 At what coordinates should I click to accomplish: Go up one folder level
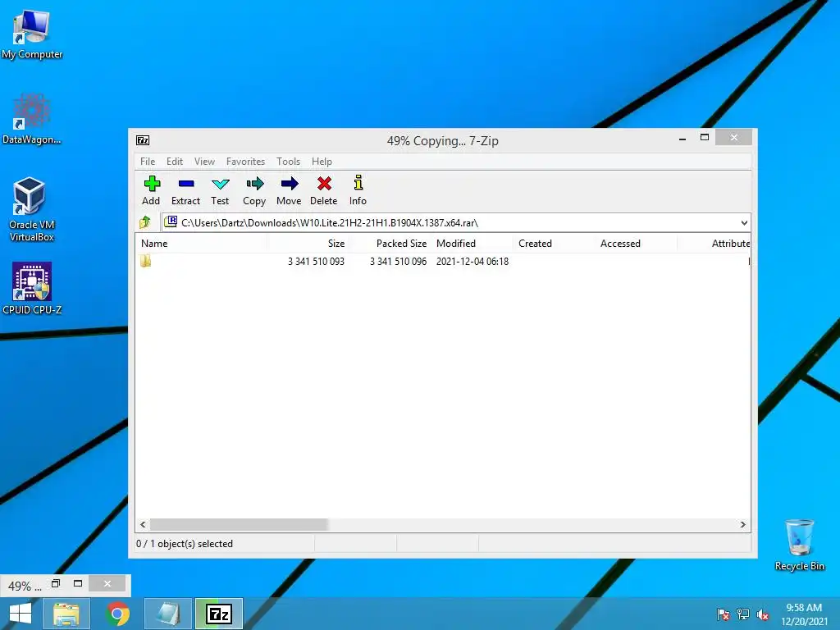pos(145,221)
